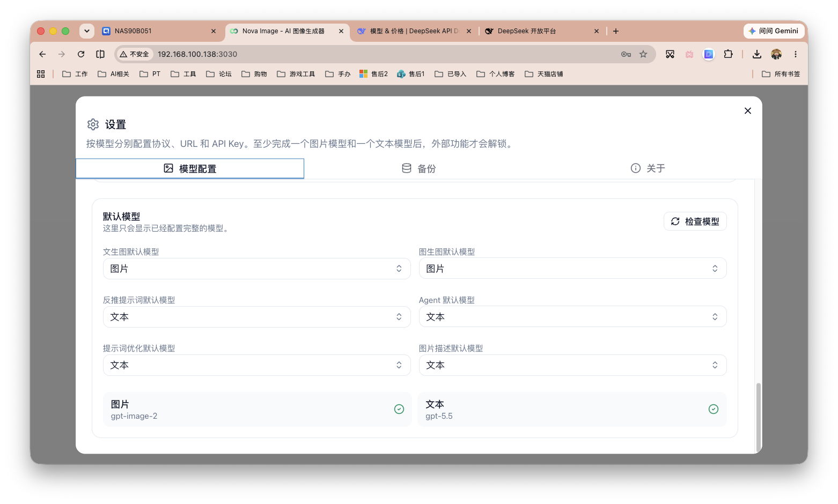The image size is (838, 504).
Task: Open the 已导入 bookmarks folder
Action: click(x=451, y=74)
